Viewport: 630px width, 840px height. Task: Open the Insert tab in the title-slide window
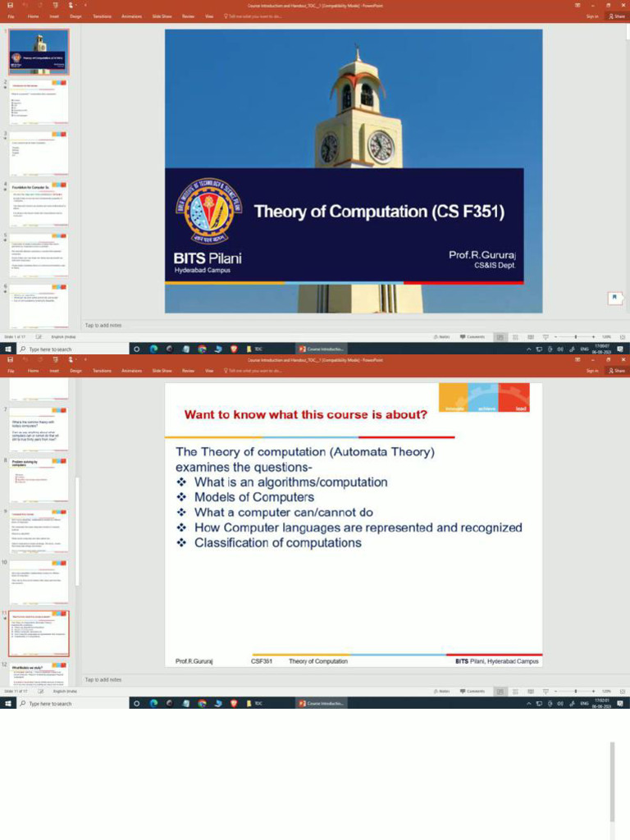tap(54, 16)
